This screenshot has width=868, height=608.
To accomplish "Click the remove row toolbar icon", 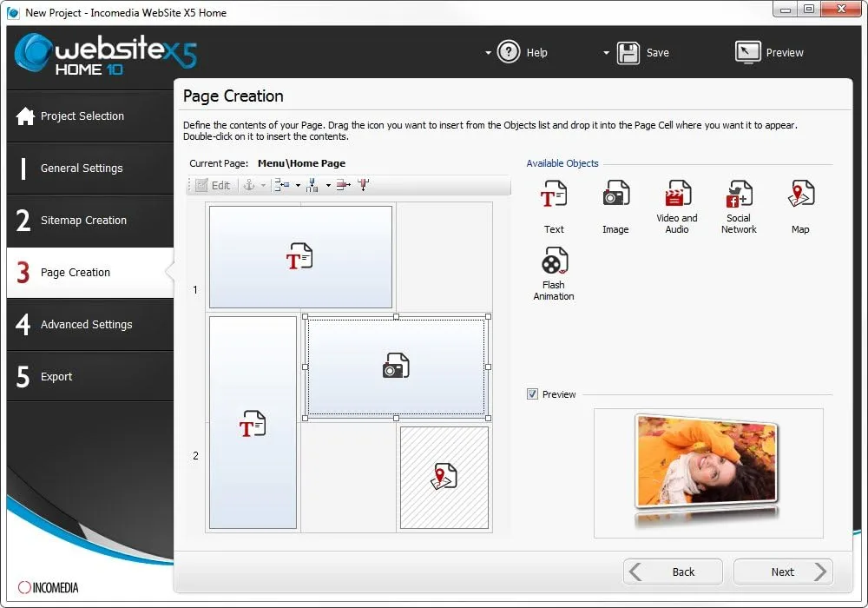I will click(x=344, y=185).
